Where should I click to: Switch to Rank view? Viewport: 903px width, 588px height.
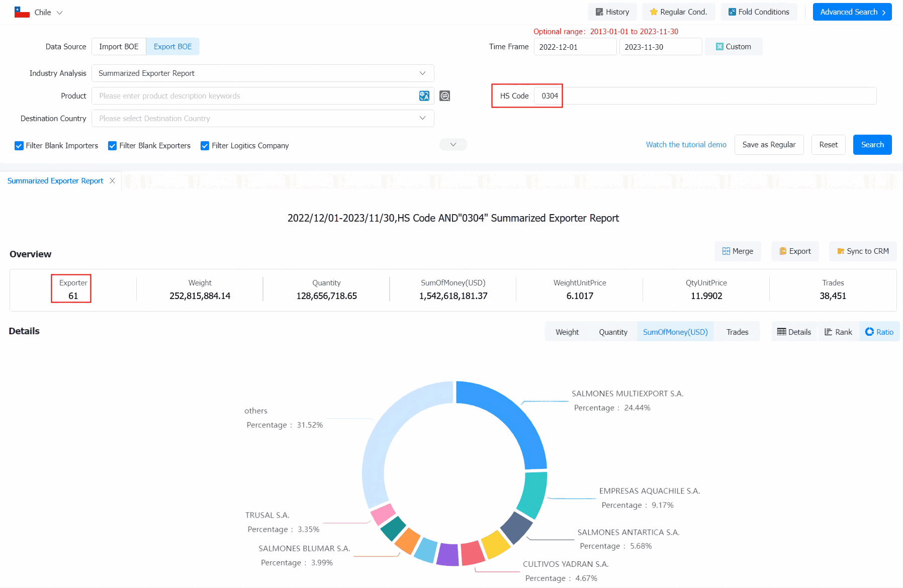838,332
